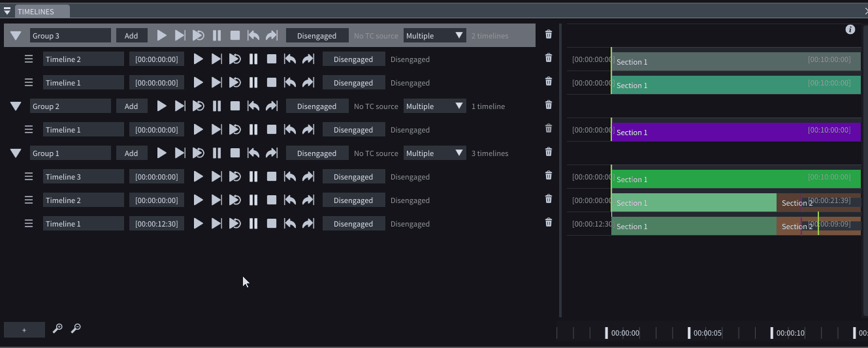This screenshot has height=348, width=868.
Task: Open the Multiple dropdown for Group 3
Action: tap(434, 36)
